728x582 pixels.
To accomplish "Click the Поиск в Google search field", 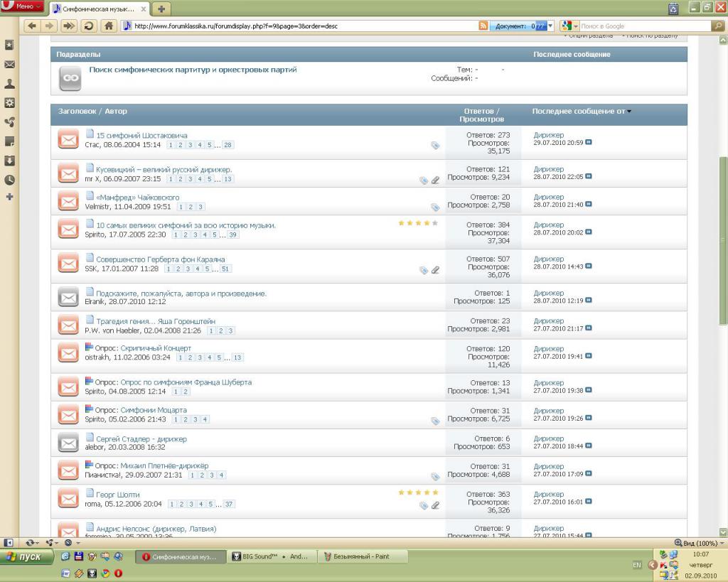I will 643,26.
